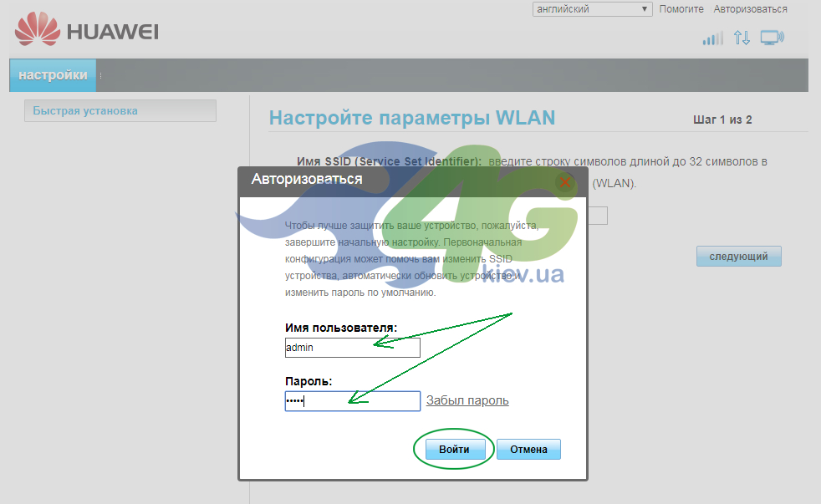Open the Забыл пароль link
The height and width of the screenshot is (504, 821).
pos(467,400)
